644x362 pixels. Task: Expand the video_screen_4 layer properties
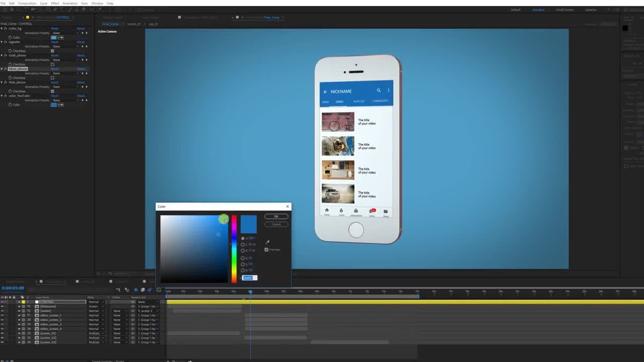tap(19, 329)
